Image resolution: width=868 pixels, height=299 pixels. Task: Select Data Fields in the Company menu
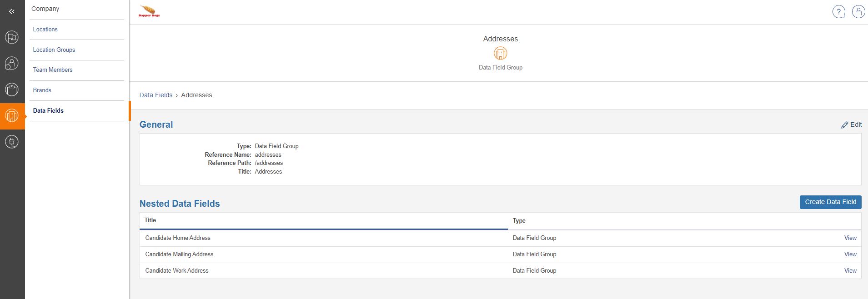click(x=48, y=111)
